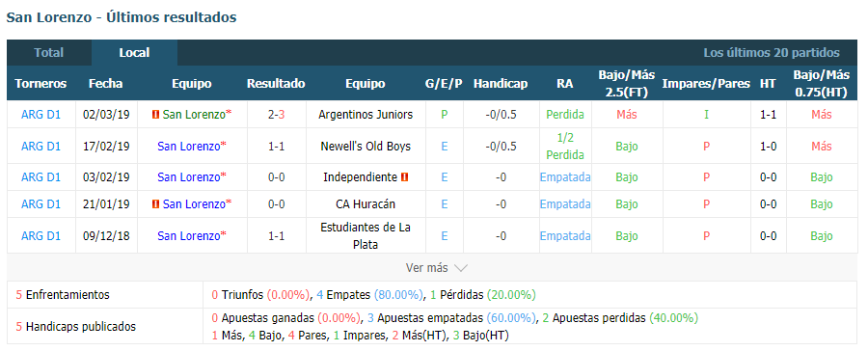
Task: Click red card icon next to Independiente
Action: click(405, 177)
